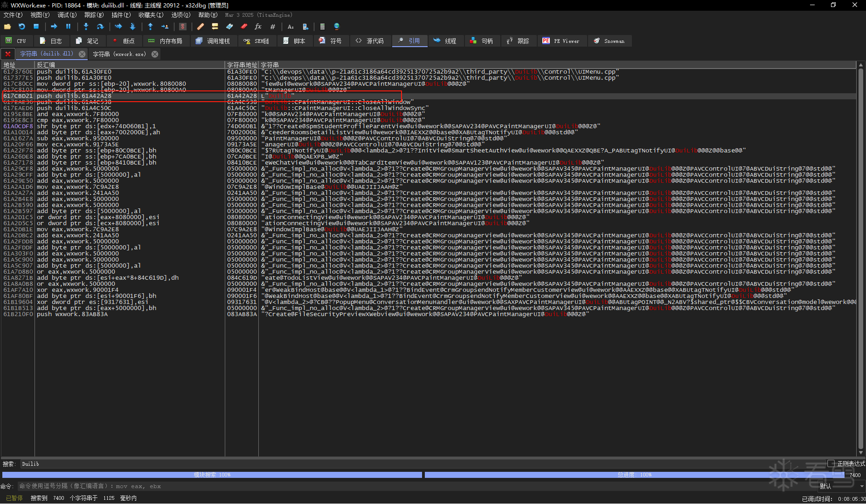Click the Step Into down-arrow icon
The width and height of the screenshot is (866, 504).
[x=86, y=27]
